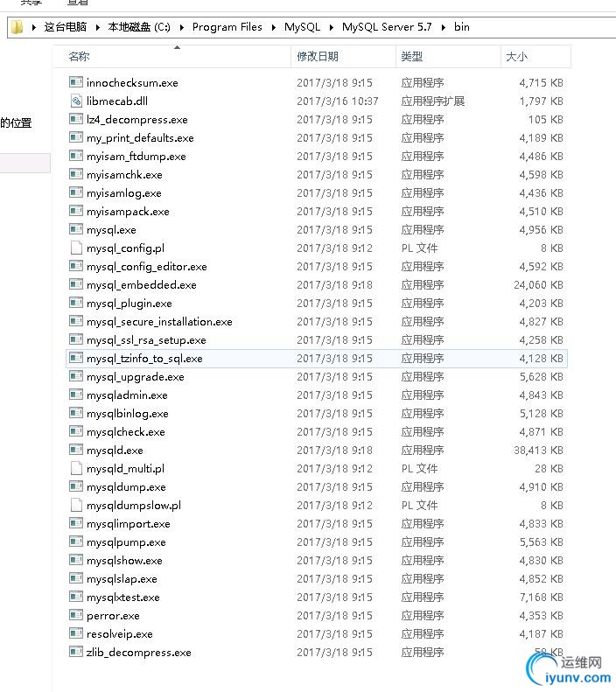
Task: Click the mysql_secure_installation.exe file icon
Action: (x=76, y=321)
